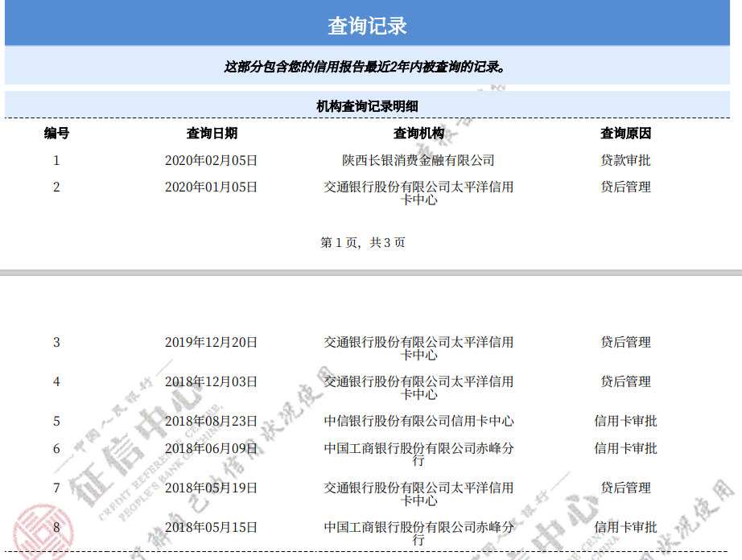742x560 pixels.
Task: Click 贷后管理 in the 2018年05月19日 row
Action: click(625, 488)
